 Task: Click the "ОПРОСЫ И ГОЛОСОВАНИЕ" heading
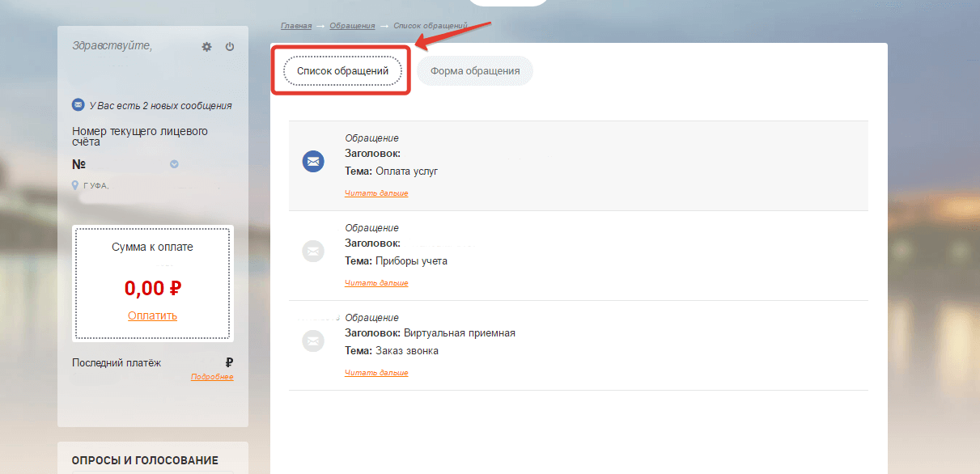pos(145,460)
